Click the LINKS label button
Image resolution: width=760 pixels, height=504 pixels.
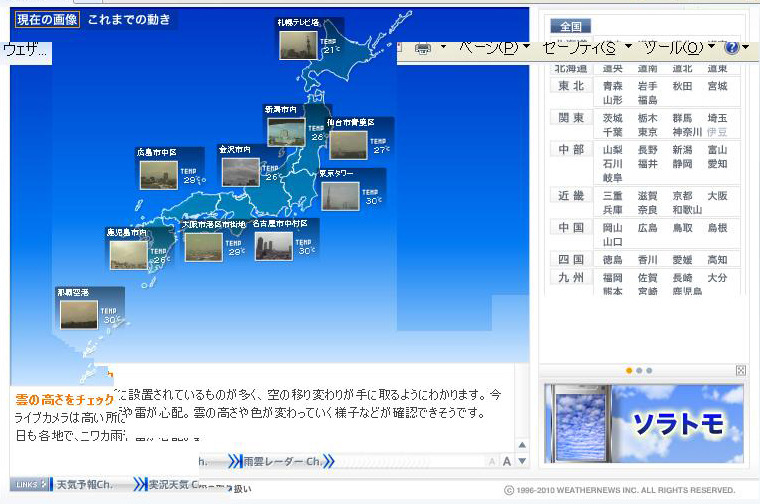click(30, 484)
